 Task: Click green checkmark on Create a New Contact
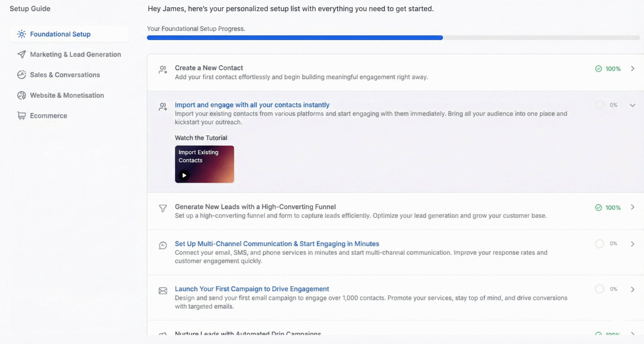598,69
